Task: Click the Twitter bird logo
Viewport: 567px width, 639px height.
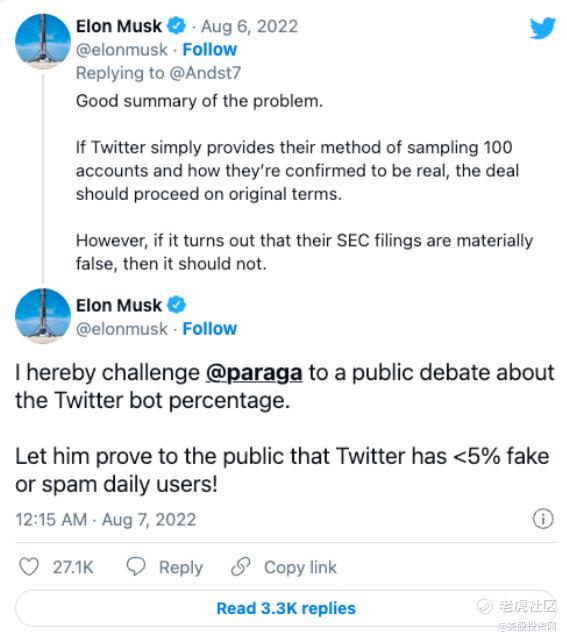Action: (542, 27)
